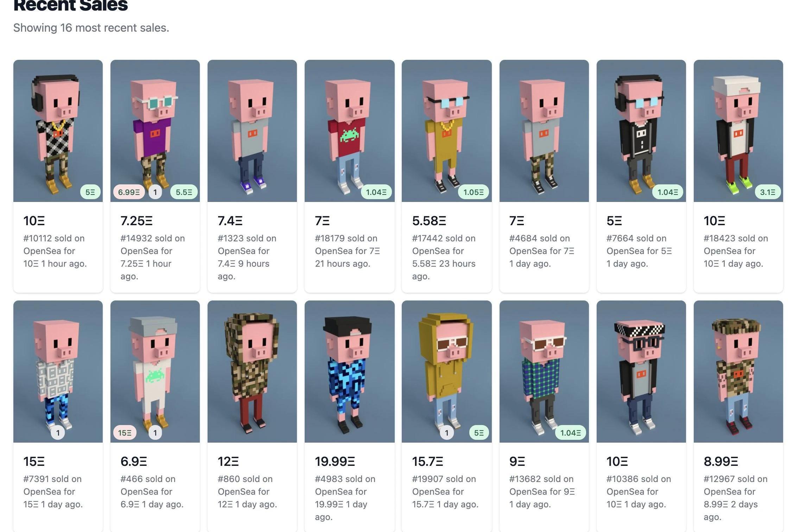Viewport: 800px width, 532px height.
Task: Click the 3.1Ξ badge on pig #18423
Action: point(768,192)
